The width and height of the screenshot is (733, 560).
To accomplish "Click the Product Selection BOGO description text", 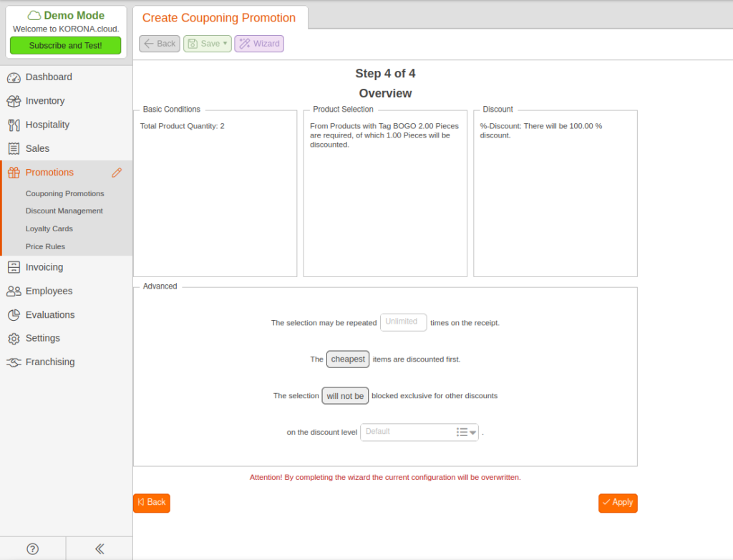I will pyautogui.click(x=384, y=135).
